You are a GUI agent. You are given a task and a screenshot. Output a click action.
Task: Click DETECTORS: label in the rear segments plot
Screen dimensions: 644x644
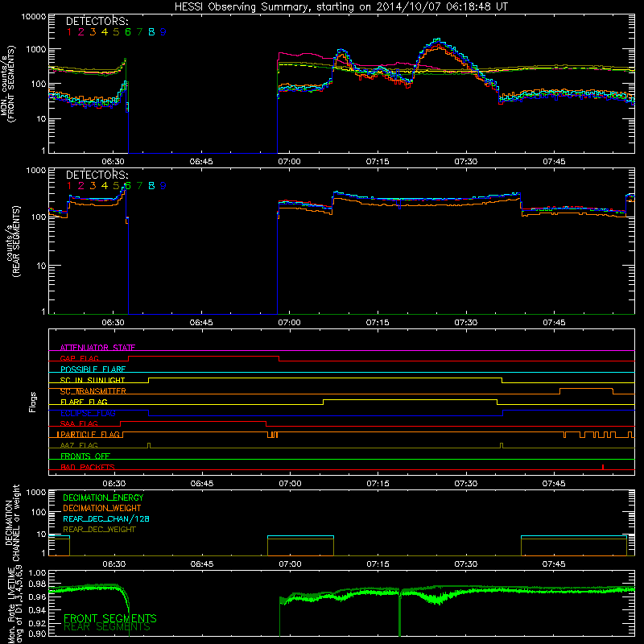97,175
